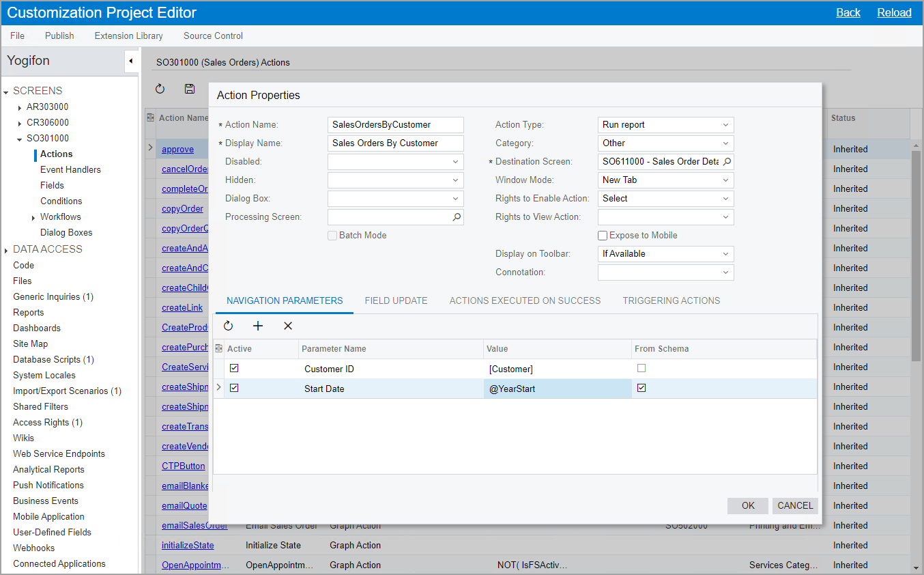Uncheck From Schema for Start Date row
The height and width of the screenshot is (575, 924).
tap(641, 388)
